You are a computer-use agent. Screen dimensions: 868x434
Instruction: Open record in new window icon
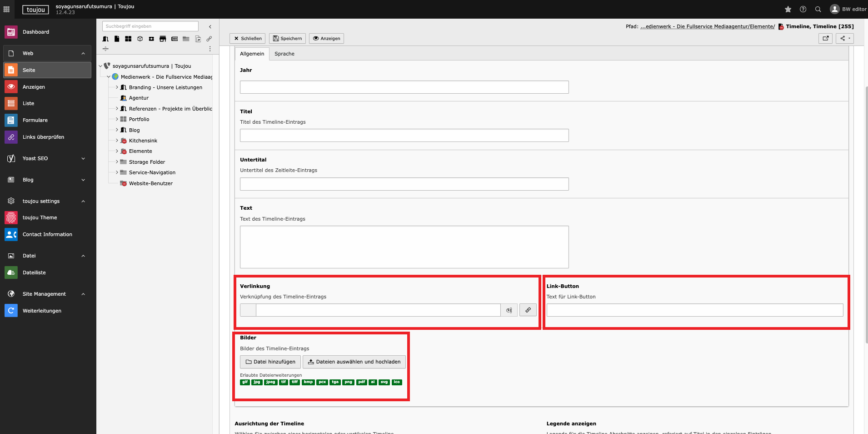[x=825, y=39]
